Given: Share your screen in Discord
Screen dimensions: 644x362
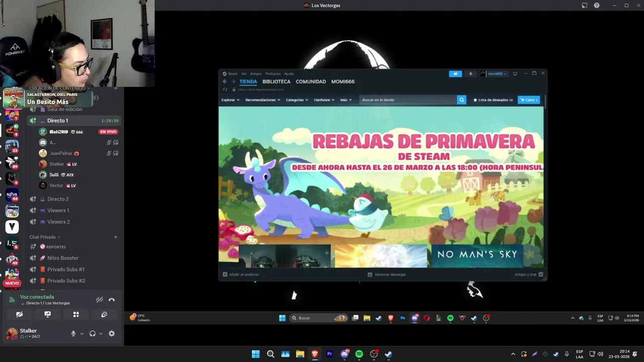Looking at the screenshot, I should click(x=48, y=314).
